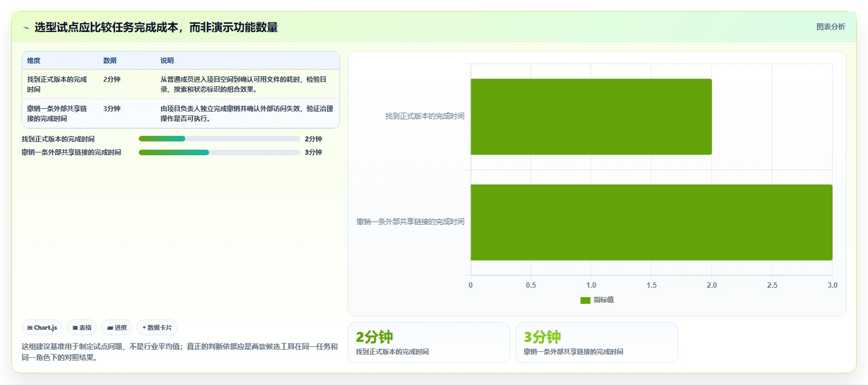Viewport: 868px width, 385px height.
Task: Toggle the 指标值 legend swatch in the chart
Action: pyautogui.click(x=585, y=300)
